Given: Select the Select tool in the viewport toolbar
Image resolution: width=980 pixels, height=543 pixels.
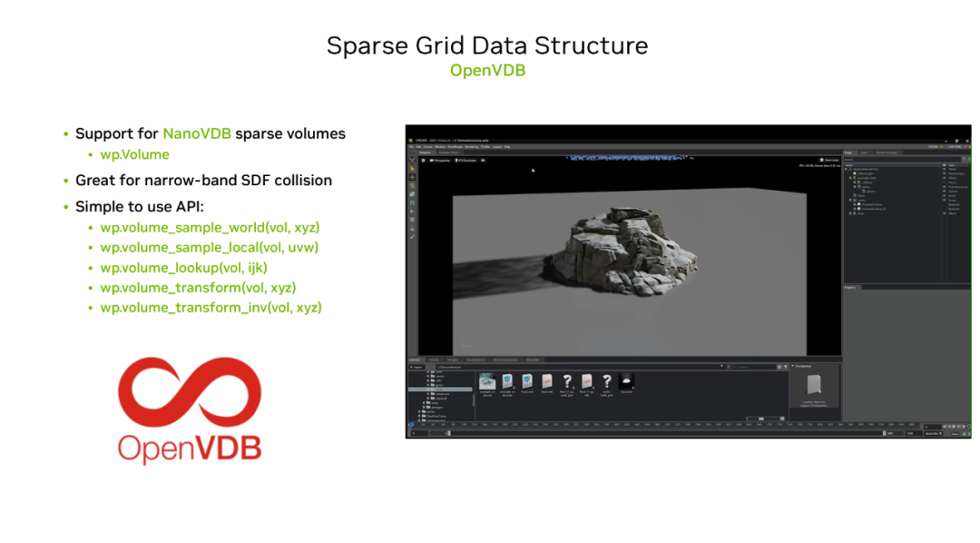Looking at the screenshot, I should click(413, 168).
